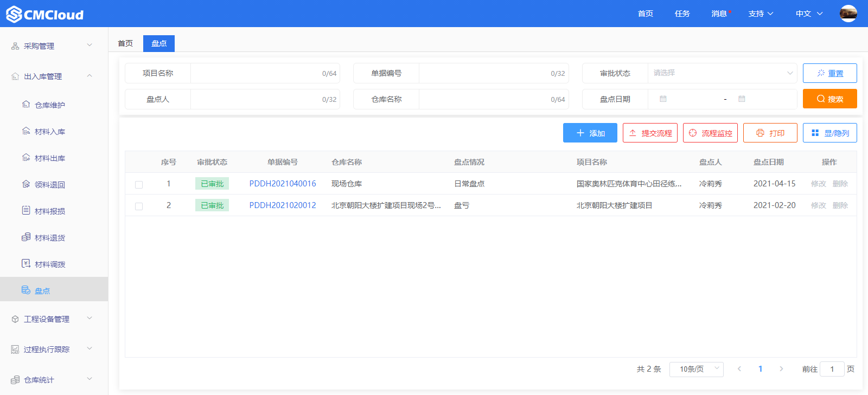Open the 审批状态 dropdown

pos(722,73)
